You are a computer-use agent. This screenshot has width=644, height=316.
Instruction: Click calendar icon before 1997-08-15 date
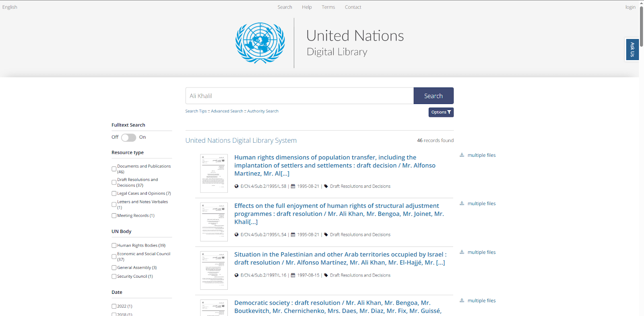click(x=293, y=275)
